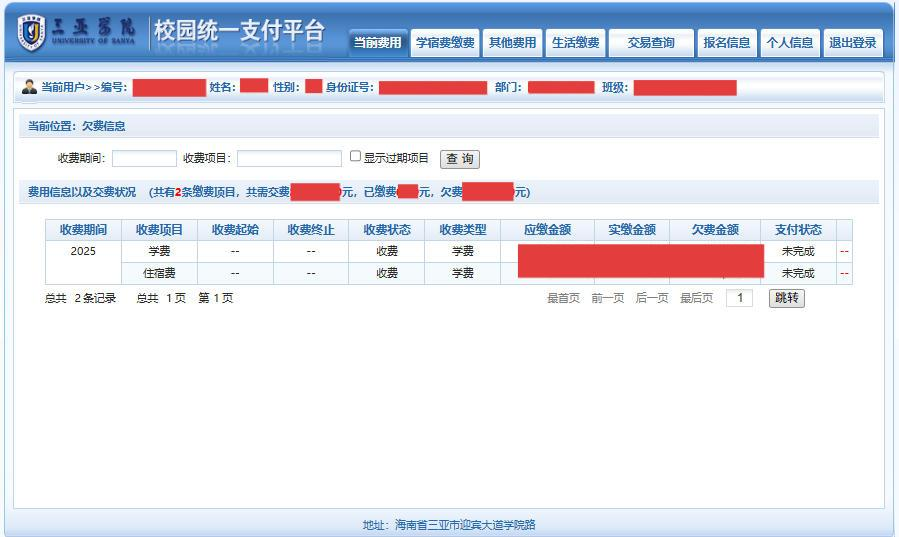This screenshot has height=537, width=899.
Task: Focus the 收费项目 input field
Action: [289, 158]
